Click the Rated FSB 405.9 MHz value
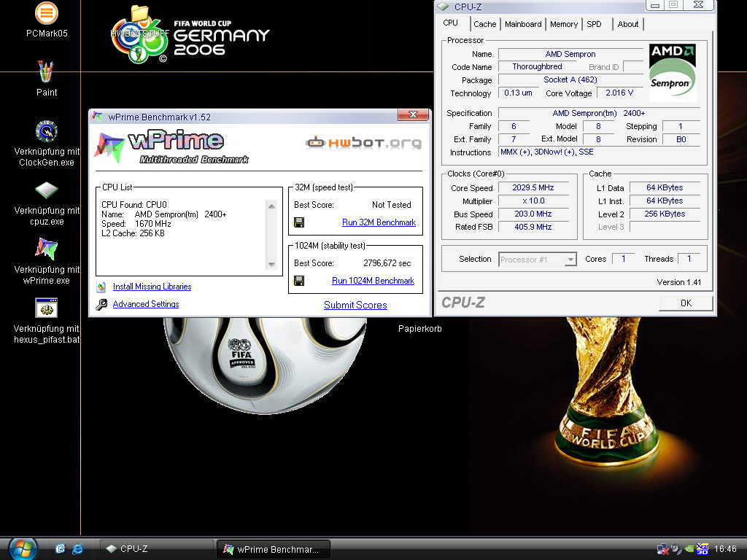The width and height of the screenshot is (747, 560). point(533,227)
